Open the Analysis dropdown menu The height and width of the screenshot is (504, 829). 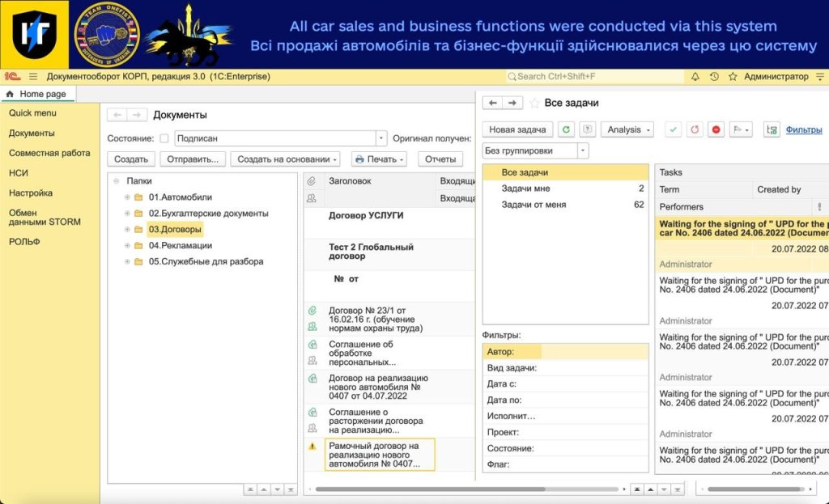pos(627,129)
